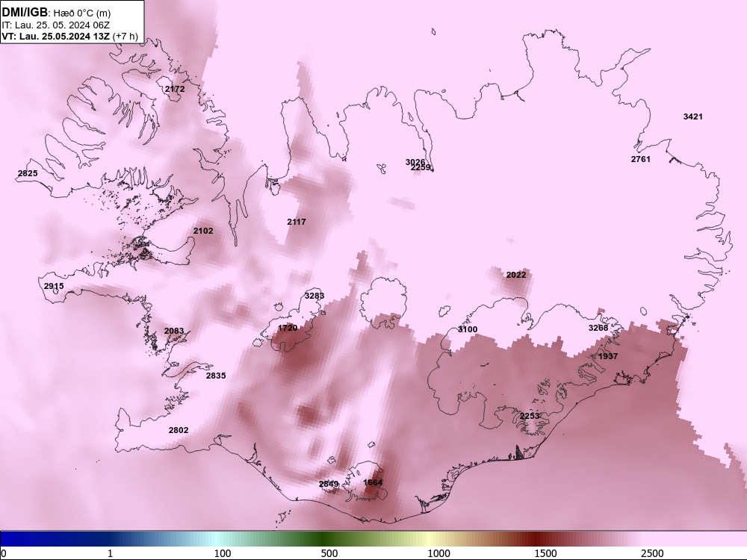Click the 500 tick on the colour scale
Screen dimensions: 747x560
coord(329,553)
